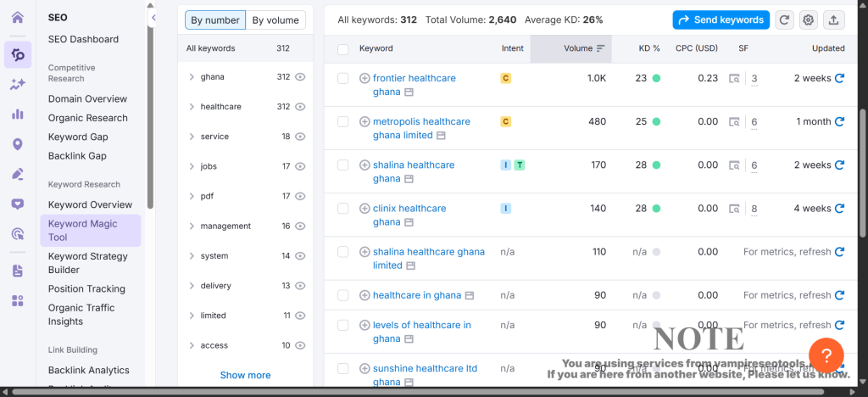
Task: Collapse the sidebar with chevron arrow
Action: (153, 18)
